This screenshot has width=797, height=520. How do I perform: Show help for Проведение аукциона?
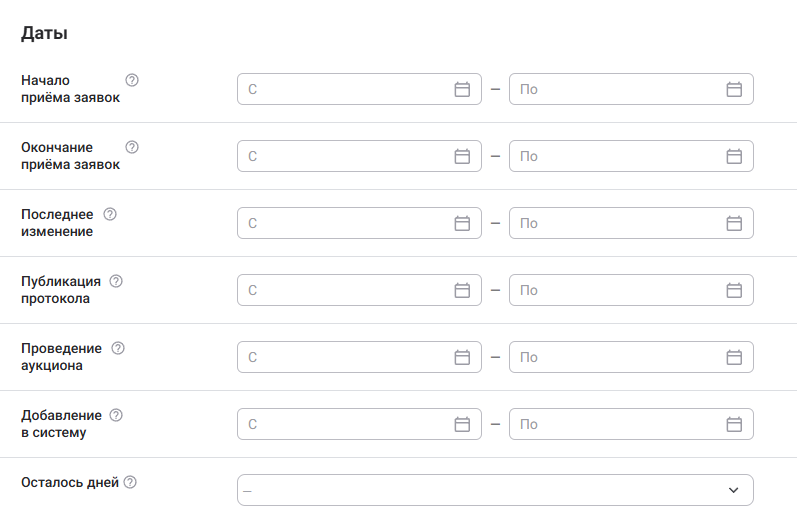118,348
